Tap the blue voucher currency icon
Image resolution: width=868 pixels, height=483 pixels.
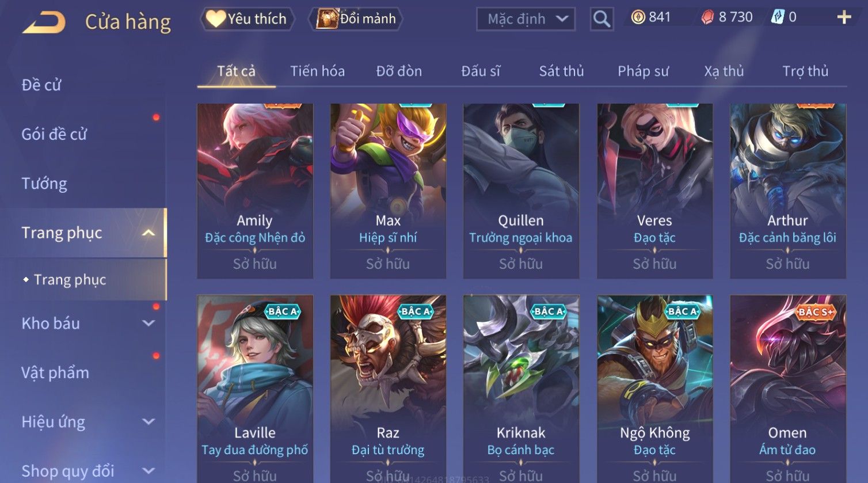(x=777, y=17)
